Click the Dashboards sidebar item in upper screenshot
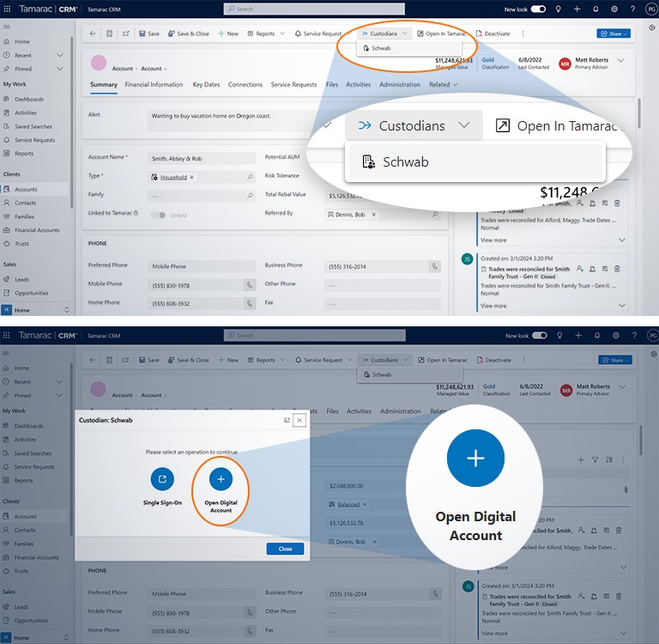 pyautogui.click(x=29, y=100)
